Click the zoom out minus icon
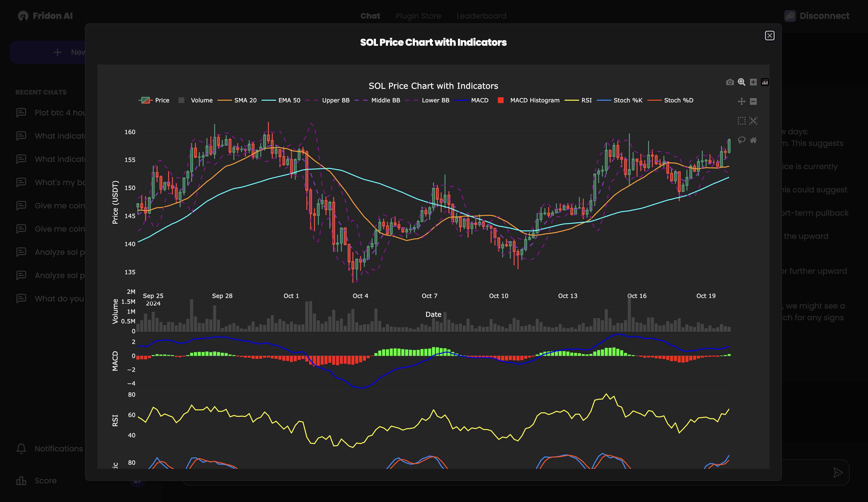Image resolution: width=868 pixels, height=502 pixels. (x=753, y=101)
